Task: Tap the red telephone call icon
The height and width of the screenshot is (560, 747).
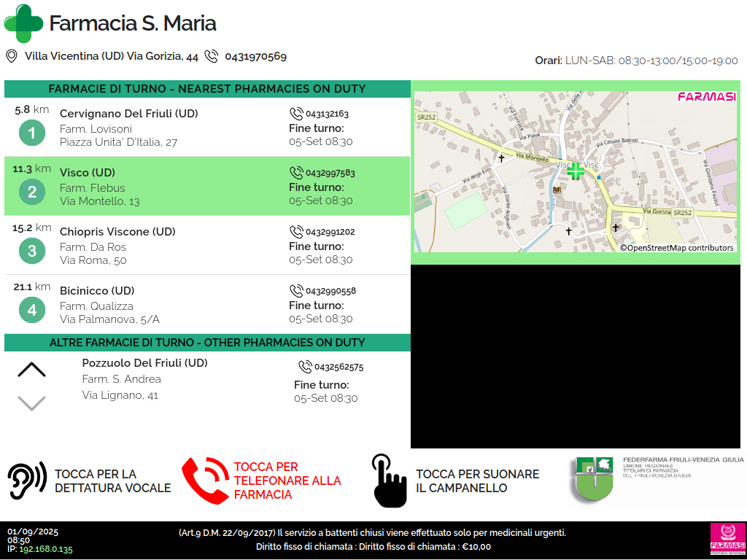Action: click(x=205, y=481)
